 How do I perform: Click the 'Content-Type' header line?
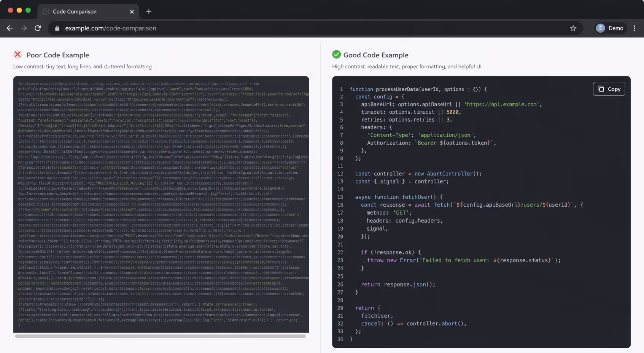421,135
